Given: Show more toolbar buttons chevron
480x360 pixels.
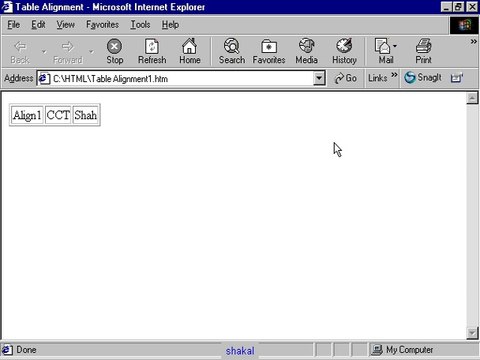Looking at the screenshot, I should click(x=473, y=42).
